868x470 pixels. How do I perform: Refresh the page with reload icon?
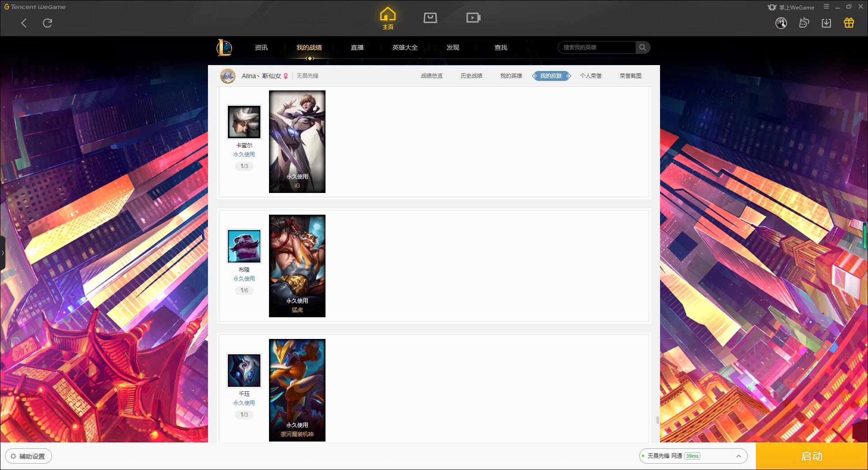[x=47, y=23]
